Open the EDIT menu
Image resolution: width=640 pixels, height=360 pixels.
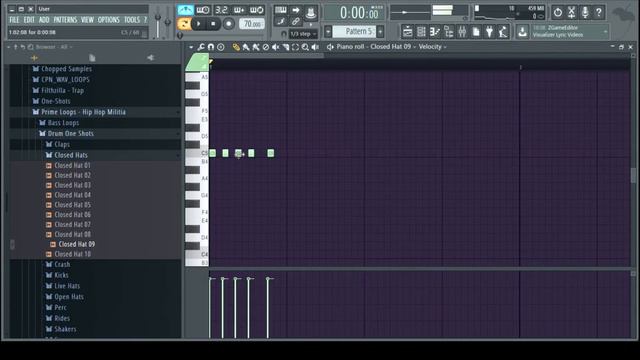coord(29,20)
